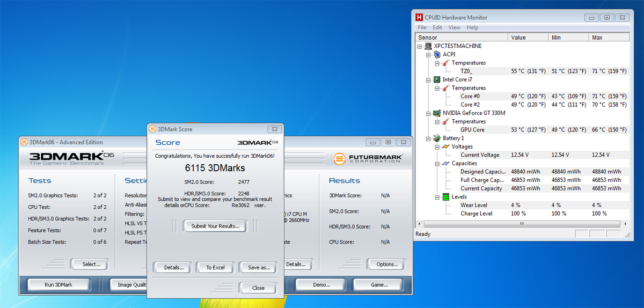Click the Voltages icon under Battery 1
Screen dimensions: 644x308
446,146
